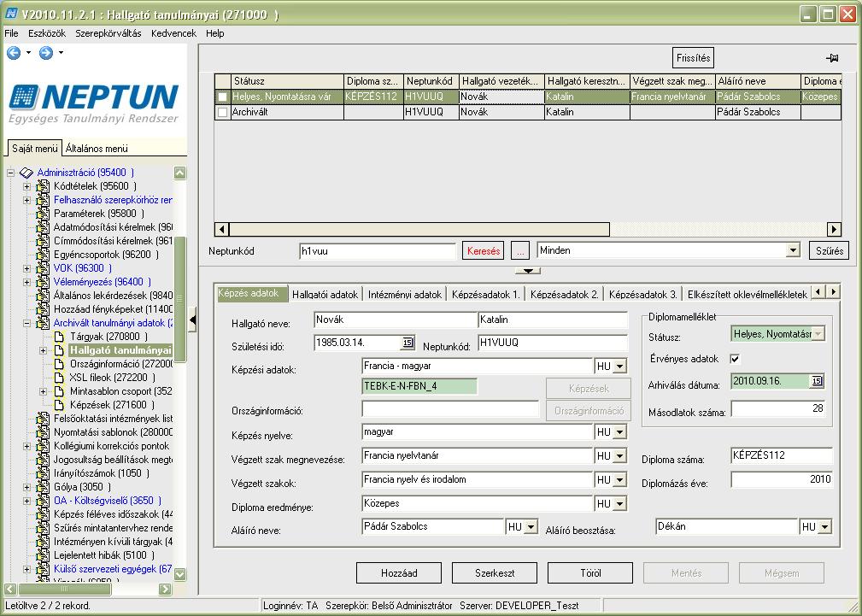862x616 pixels.
Task: Collapse the filter panel with the down arrow
Action: click(528, 271)
